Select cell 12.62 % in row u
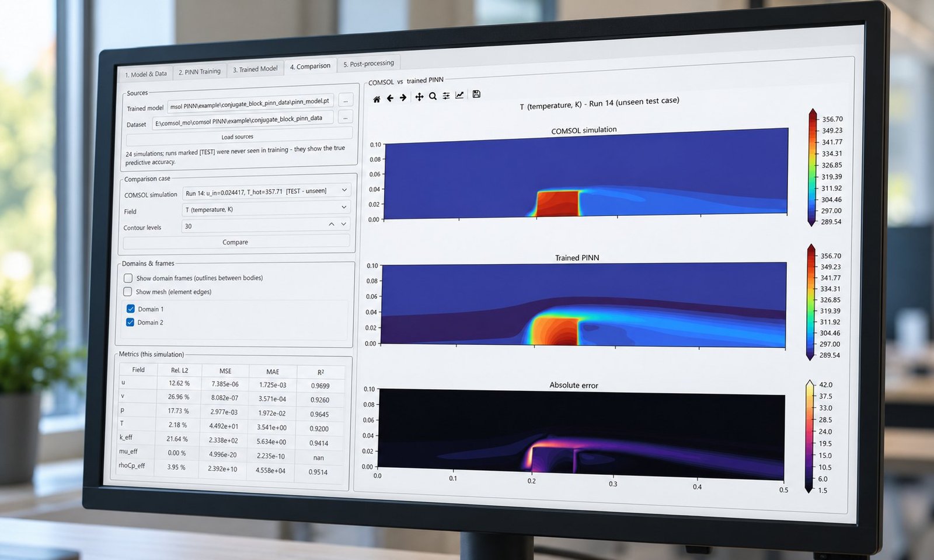 179,383
